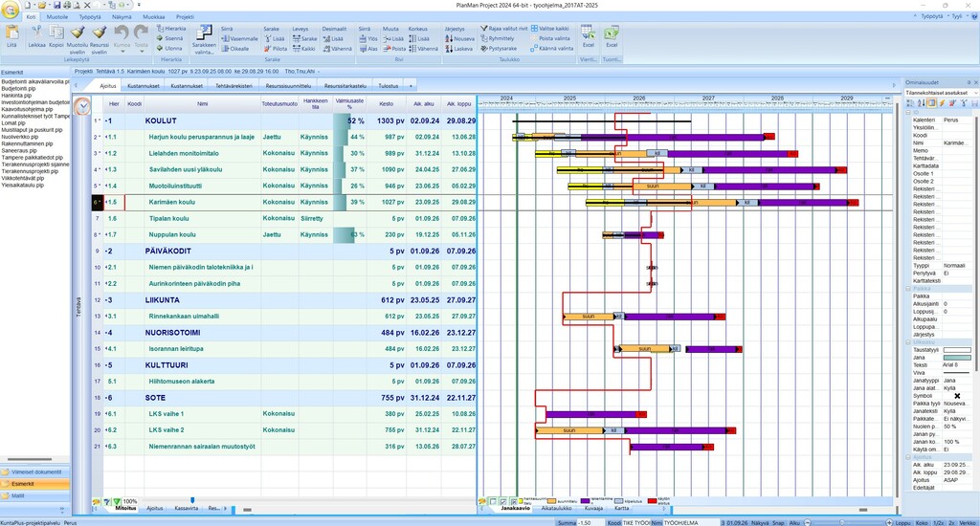
Task: Open the Muotoile ribbon tab
Action: pos(57,17)
